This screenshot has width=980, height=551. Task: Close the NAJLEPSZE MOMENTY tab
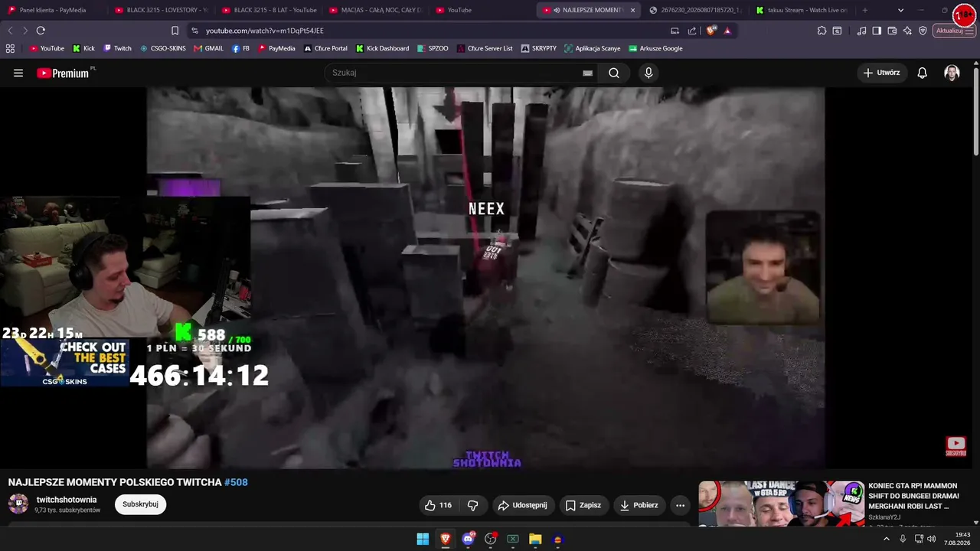[632, 10]
